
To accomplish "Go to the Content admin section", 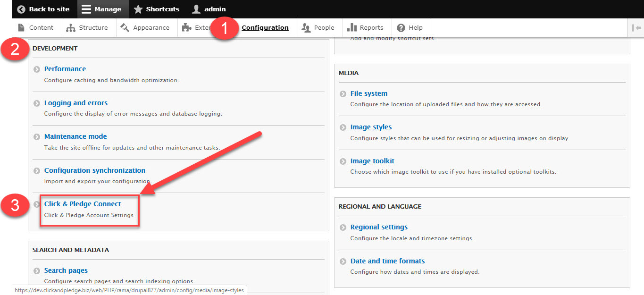I will (x=36, y=27).
